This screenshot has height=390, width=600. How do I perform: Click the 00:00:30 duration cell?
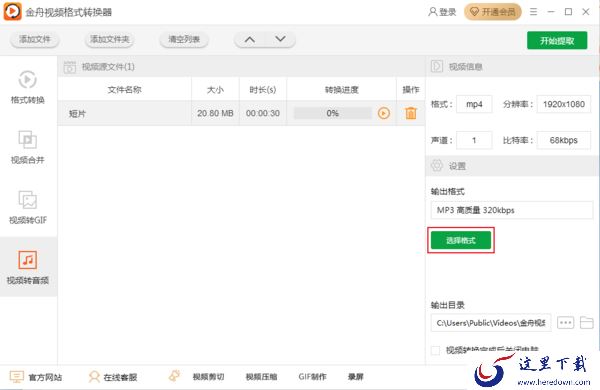[x=263, y=113]
